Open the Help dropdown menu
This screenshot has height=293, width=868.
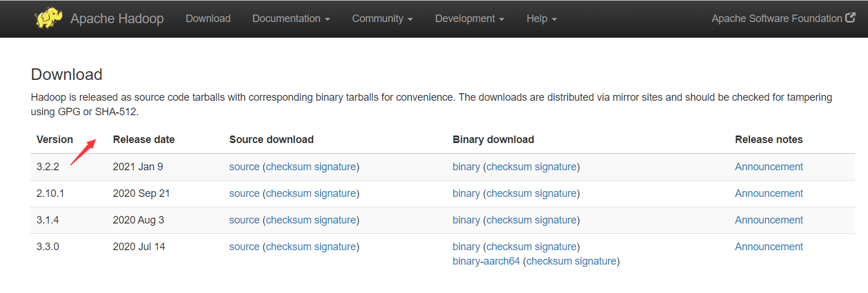(x=542, y=19)
